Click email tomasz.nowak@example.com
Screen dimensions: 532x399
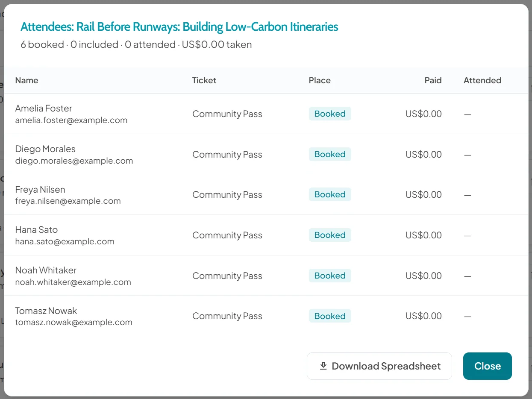(74, 323)
